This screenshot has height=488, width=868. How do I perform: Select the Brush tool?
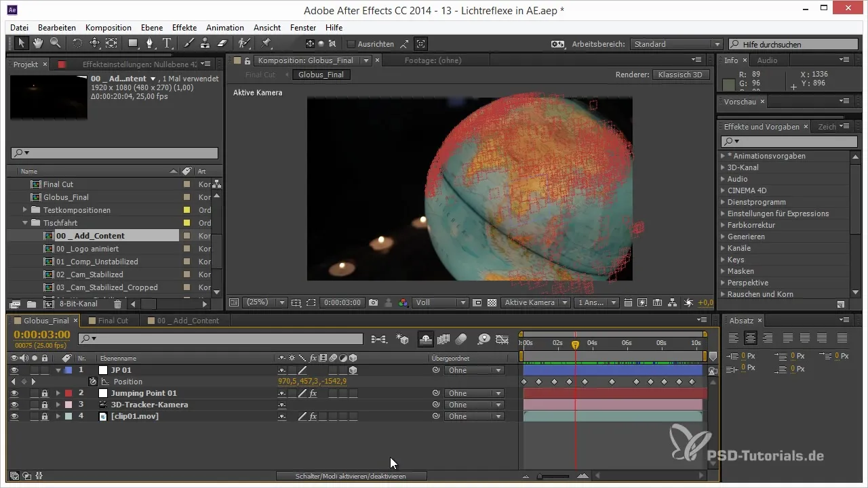point(189,43)
